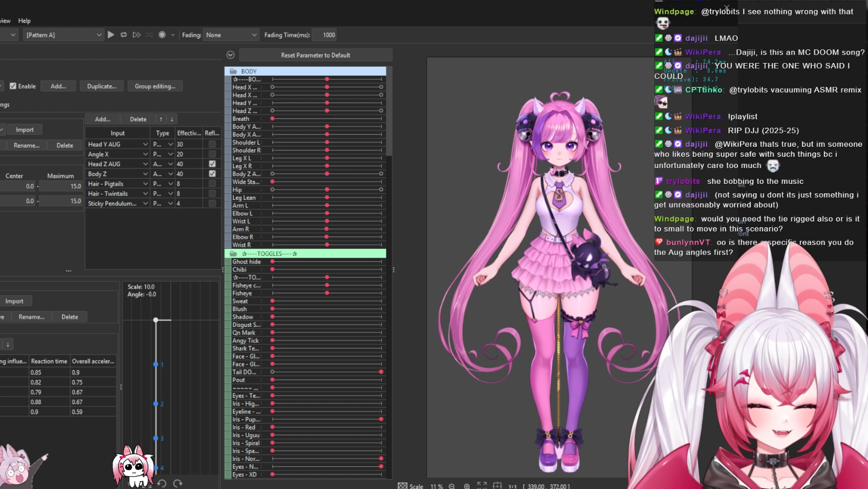
Task: Uncheck the Enable checkbox
Action: click(x=13, y=86)
